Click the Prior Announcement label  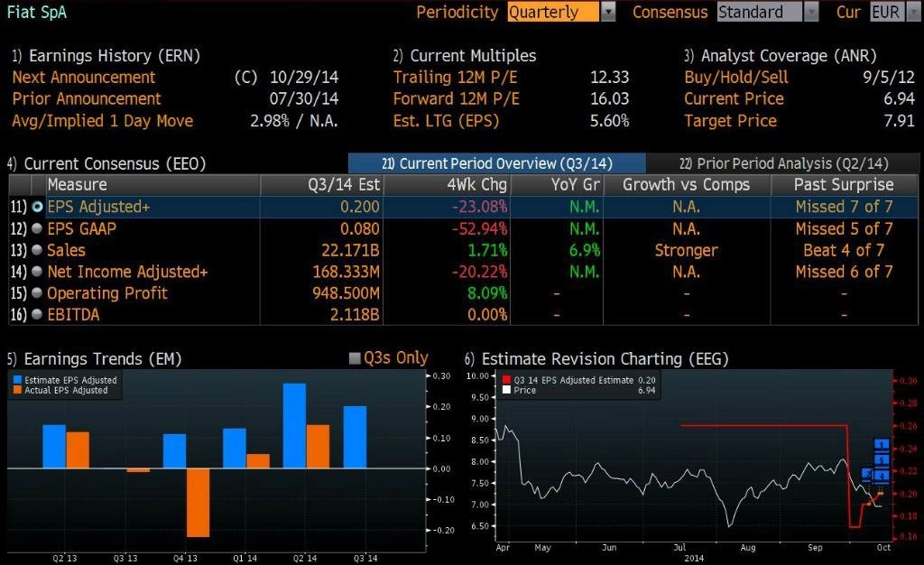click(87, 99)
